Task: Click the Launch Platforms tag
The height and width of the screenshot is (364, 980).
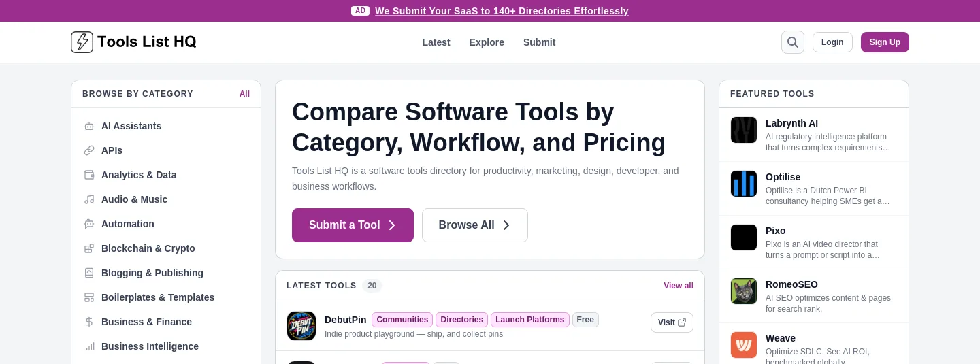Action: 530,320
